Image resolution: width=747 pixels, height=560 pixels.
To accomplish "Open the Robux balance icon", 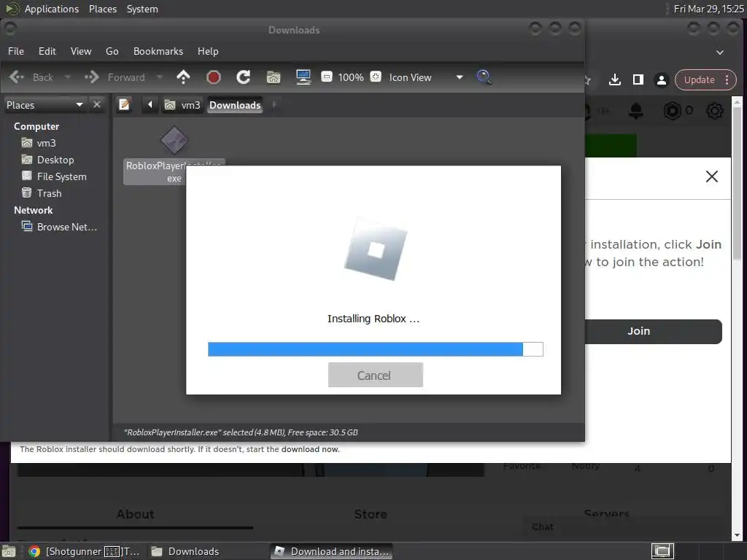I will coord(672,111).
